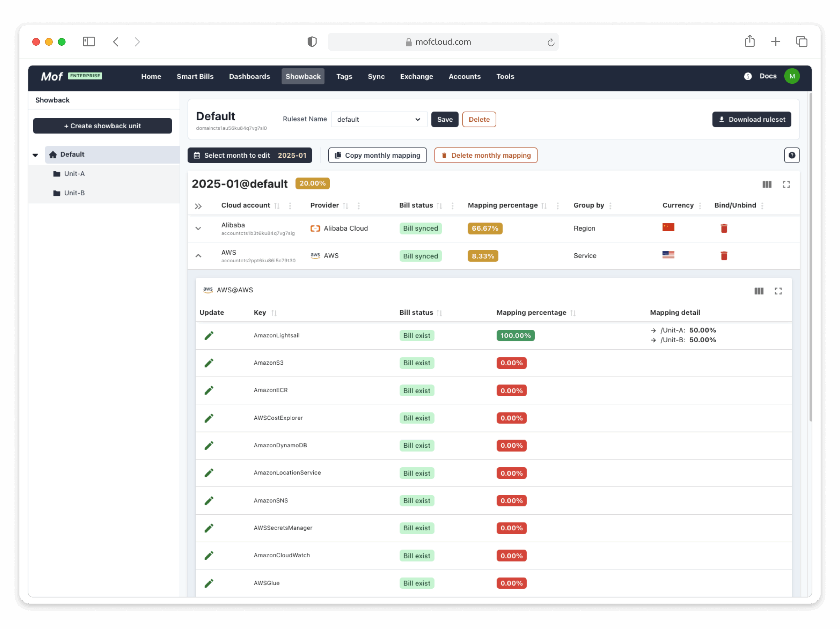Click the info icon next to Docs

point(748,76)
